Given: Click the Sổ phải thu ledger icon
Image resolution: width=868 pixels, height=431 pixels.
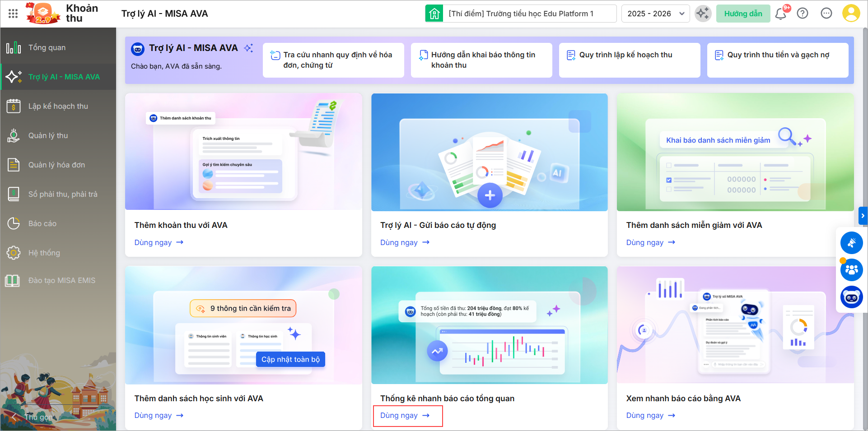Looking at the screenshot, I should [x=14, y=194].
